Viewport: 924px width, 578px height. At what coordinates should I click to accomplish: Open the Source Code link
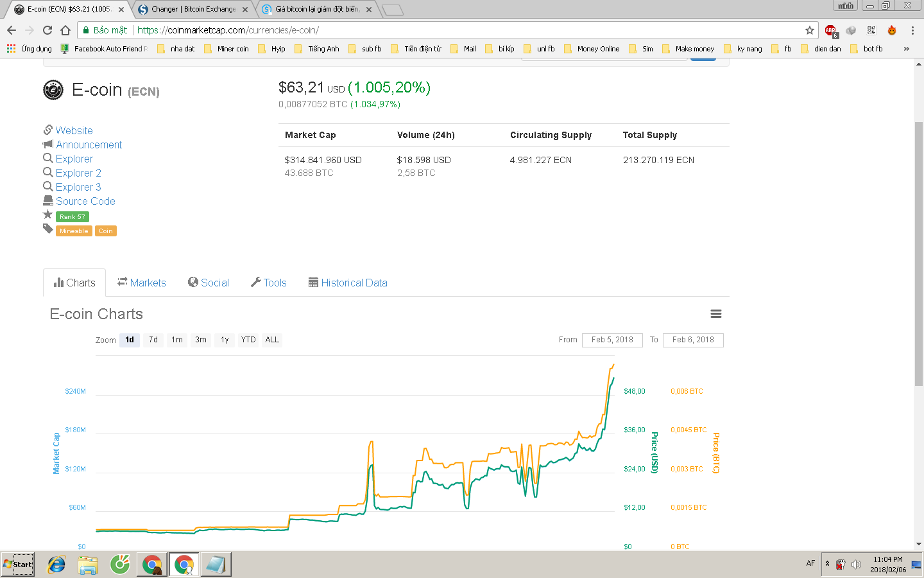(x=85, y=201)
